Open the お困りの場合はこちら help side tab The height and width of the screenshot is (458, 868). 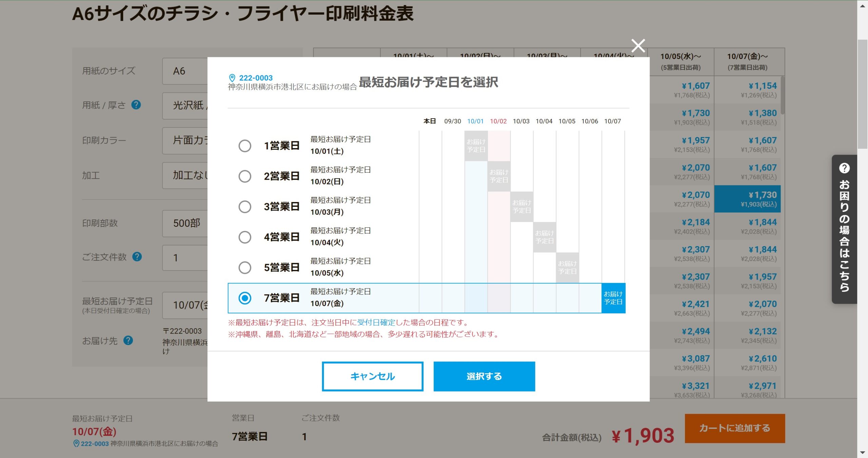coord(844,229)
